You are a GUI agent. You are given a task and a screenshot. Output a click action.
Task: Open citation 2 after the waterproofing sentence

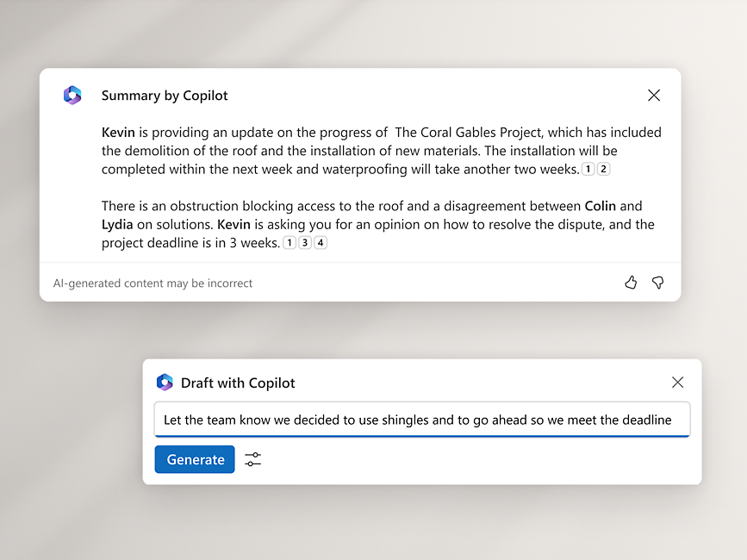(x=603, y=169)
